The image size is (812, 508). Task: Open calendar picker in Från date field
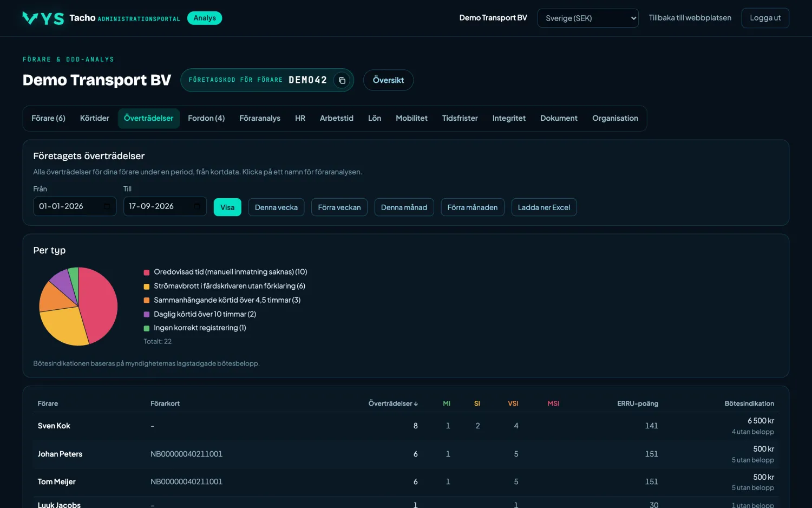[107, 206]
